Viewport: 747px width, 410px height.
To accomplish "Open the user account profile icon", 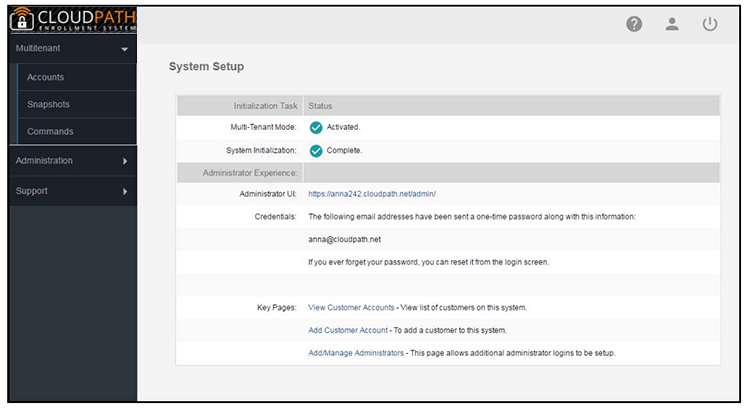I will coord(672,24).
